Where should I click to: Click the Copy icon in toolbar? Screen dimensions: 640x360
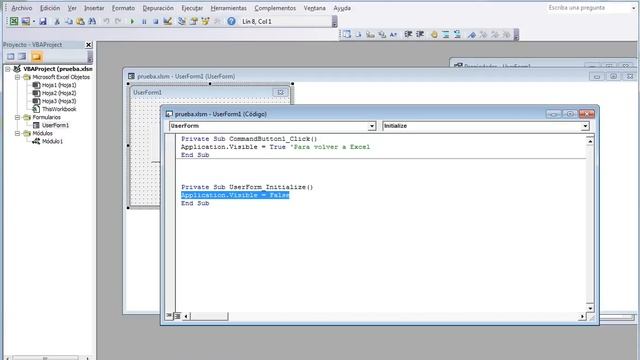tap(69, 21)
